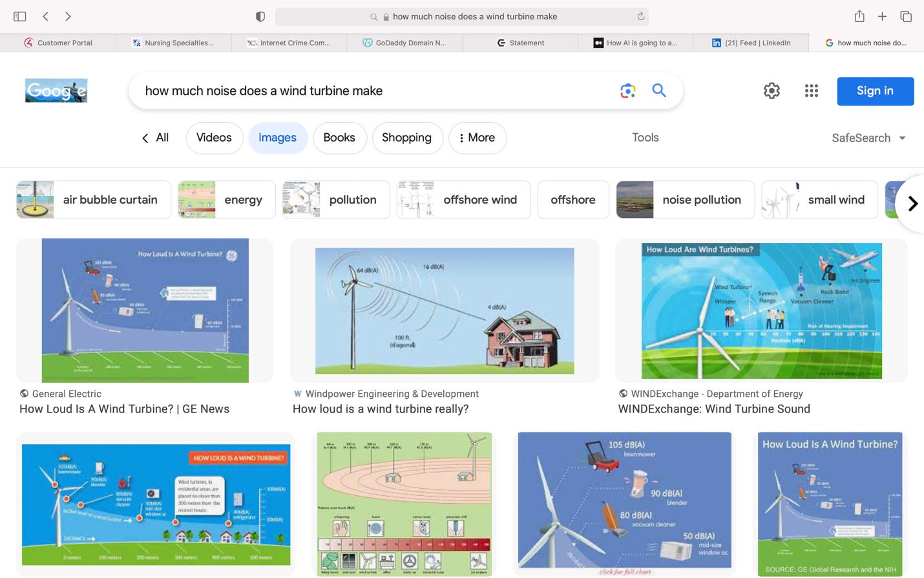
Task: Open the wide blue 'HOW LOUD' distance infographic
Action: pos(156,504)
